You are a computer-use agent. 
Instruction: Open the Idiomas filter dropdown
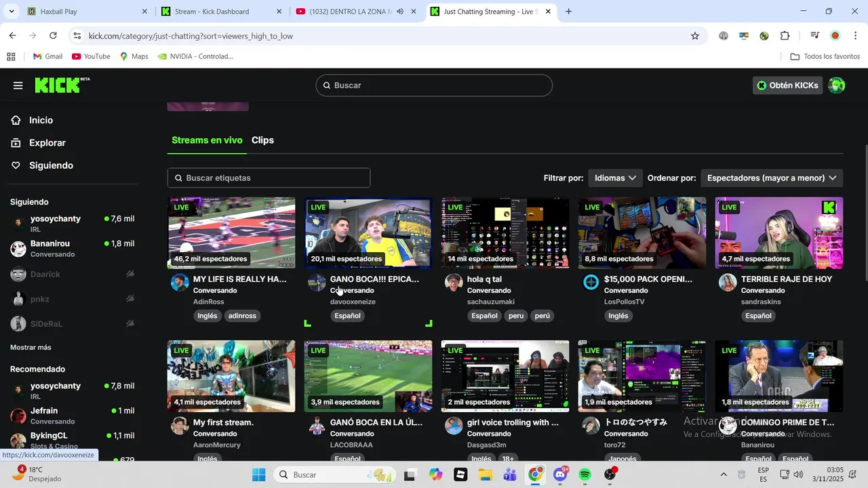(x=615, y=178)
